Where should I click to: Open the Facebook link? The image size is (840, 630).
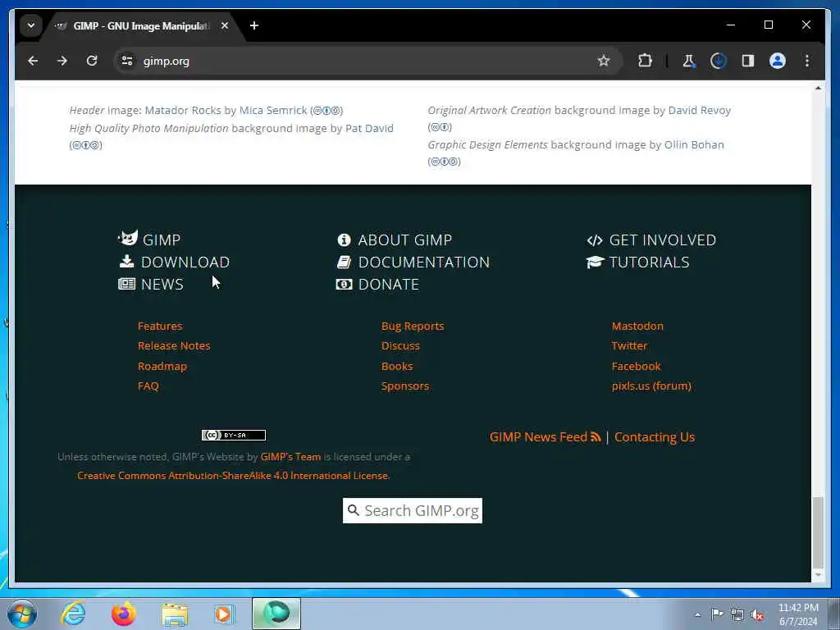pos(637,367)
